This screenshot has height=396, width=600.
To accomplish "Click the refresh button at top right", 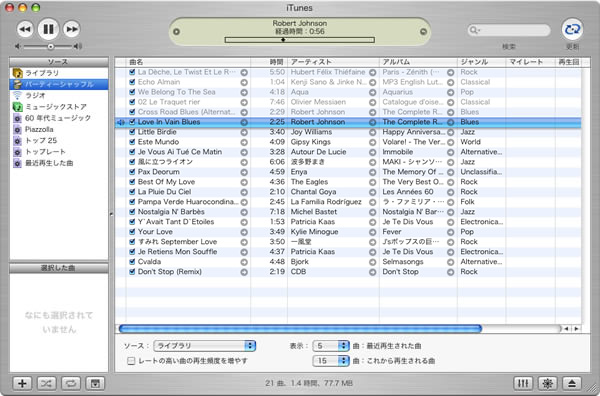I will tap(572, 29).
